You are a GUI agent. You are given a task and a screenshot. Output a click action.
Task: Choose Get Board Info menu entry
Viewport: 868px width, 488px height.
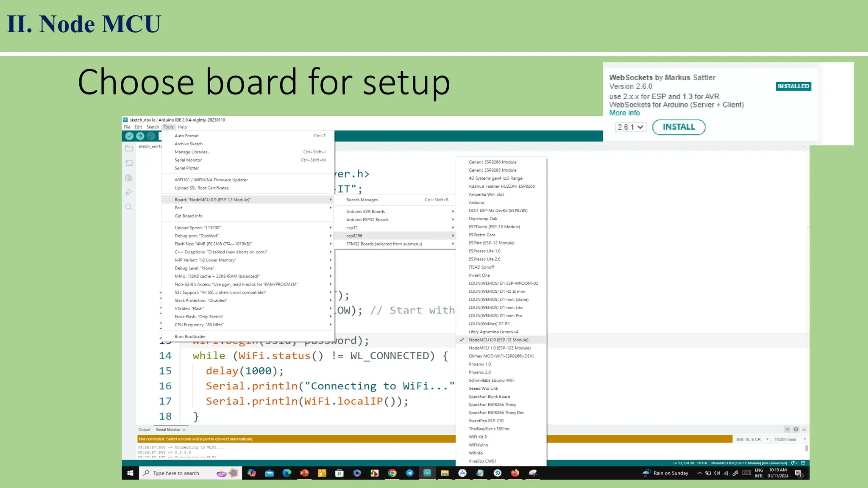click(248, 216)
